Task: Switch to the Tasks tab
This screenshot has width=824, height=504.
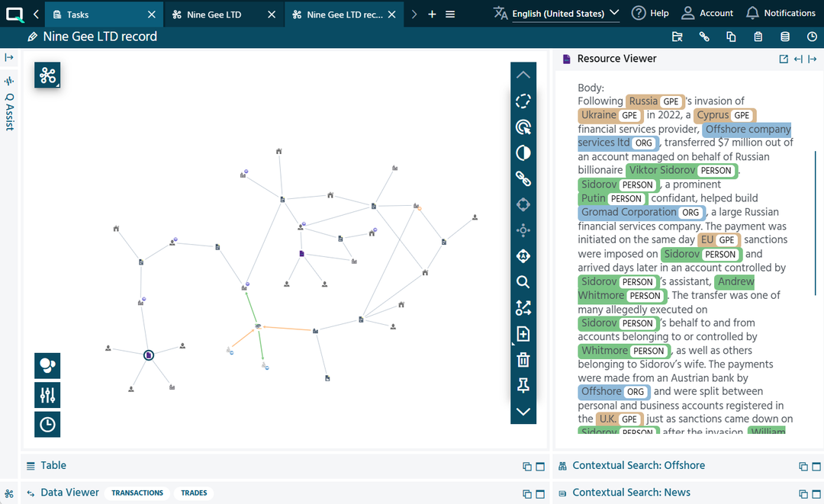Action: click(79, 13)
